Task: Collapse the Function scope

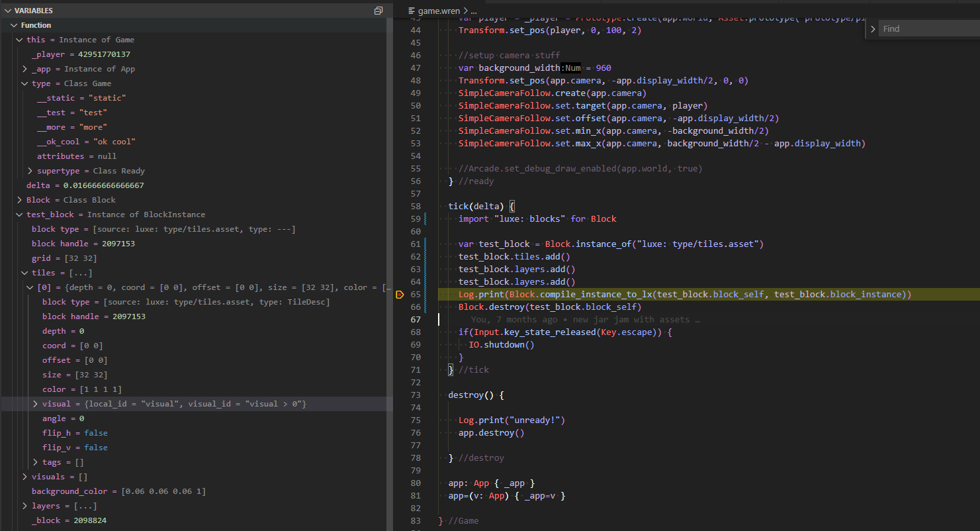Action: tap(14, 25)
